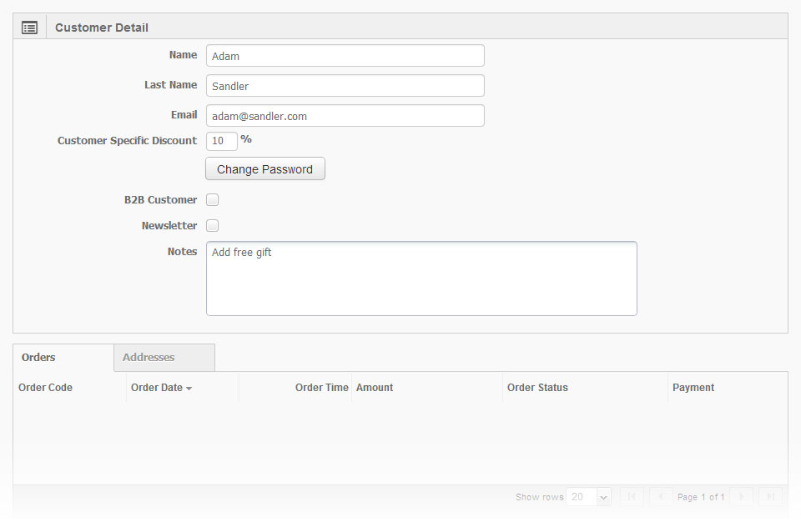The width and height of the screenshot is (801, 532).
Task: Go to previous page of orders
Action: (x=661, y=496)
